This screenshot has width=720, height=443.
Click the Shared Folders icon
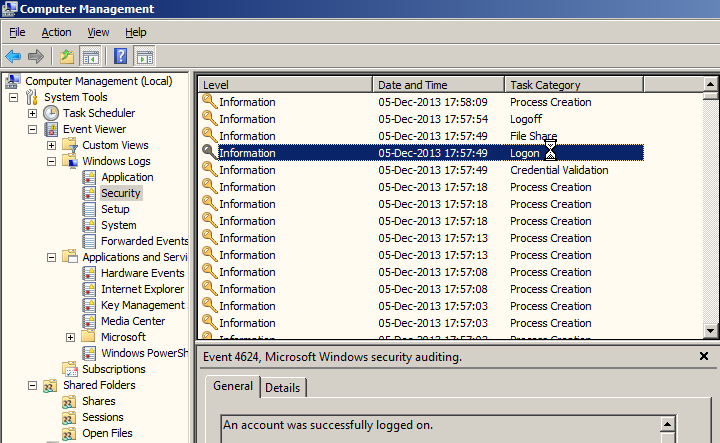(51, 385)
